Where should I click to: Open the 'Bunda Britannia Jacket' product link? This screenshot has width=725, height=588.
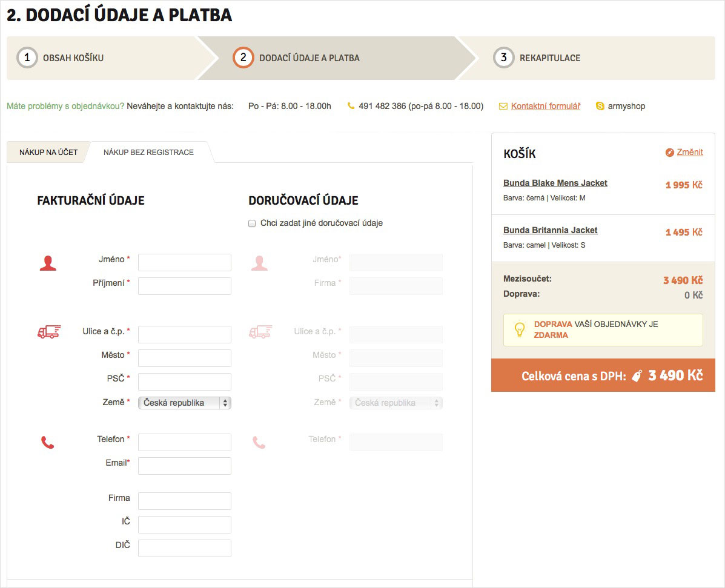(x=550, y=230)
